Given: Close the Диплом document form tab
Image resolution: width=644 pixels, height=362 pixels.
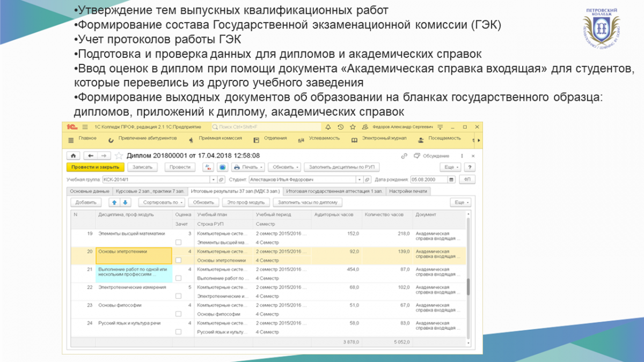Looking at the screenshot, I should coord(473,156).
